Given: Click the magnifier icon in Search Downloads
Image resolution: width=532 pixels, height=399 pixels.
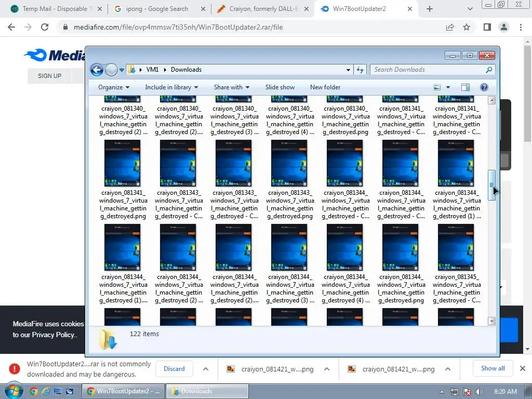Looking at the screenshot, I should 489,70.
